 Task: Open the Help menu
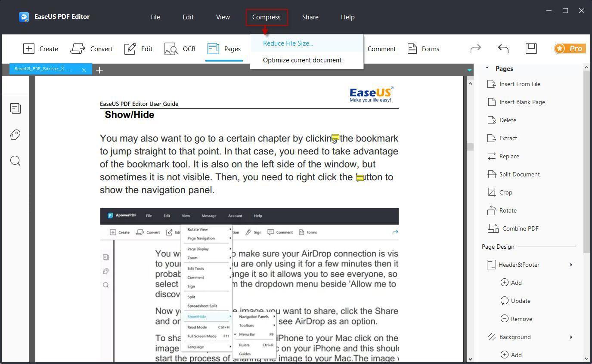click(348, 17)
